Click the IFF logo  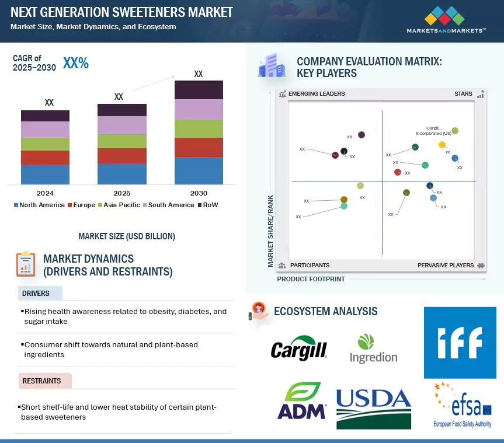point(460,343)
